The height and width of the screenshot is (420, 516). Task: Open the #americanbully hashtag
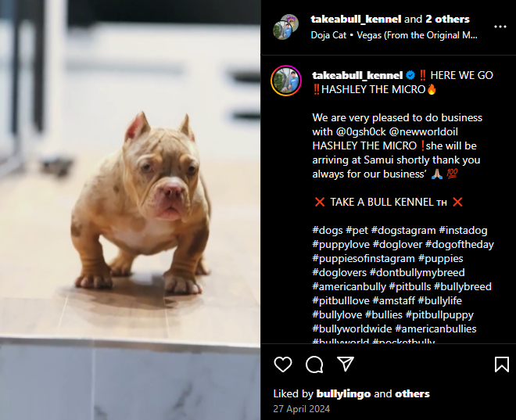click(x=349, y=287)
